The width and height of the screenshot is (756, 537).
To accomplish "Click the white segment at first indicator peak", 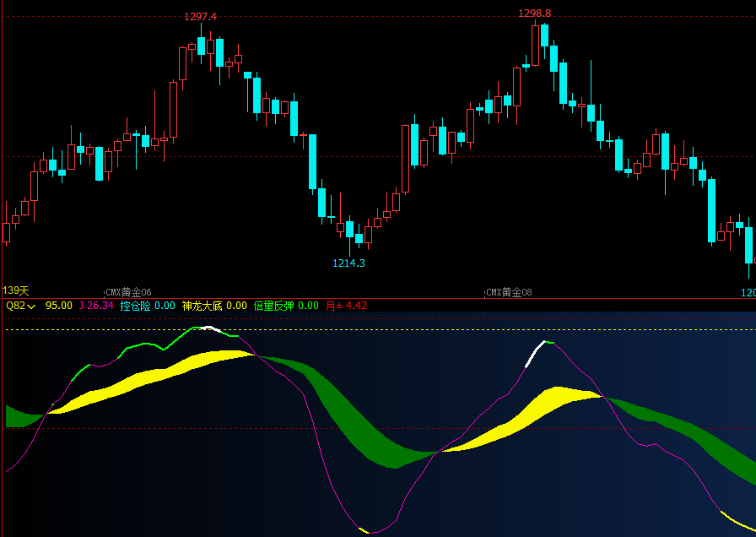I will pos(211,329).
